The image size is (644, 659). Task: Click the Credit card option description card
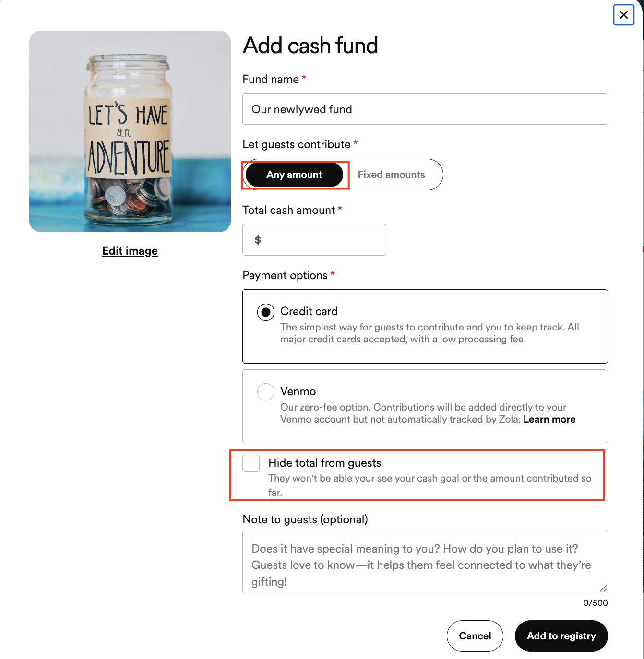tap(425, 326)
